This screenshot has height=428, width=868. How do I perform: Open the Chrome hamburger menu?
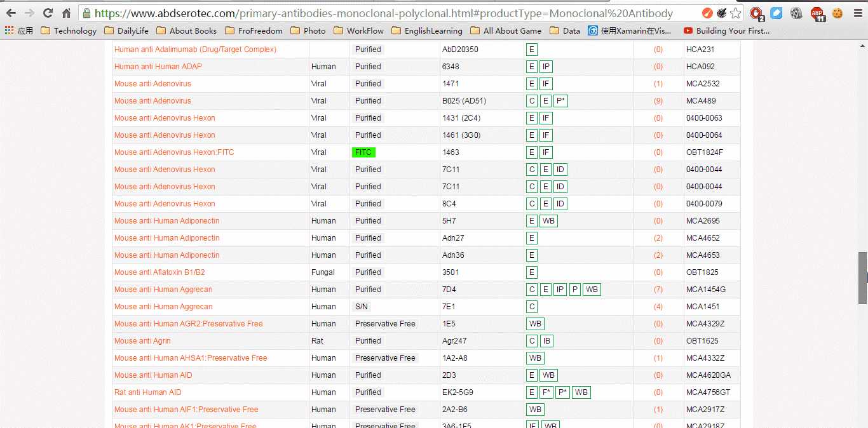(857, 13)
